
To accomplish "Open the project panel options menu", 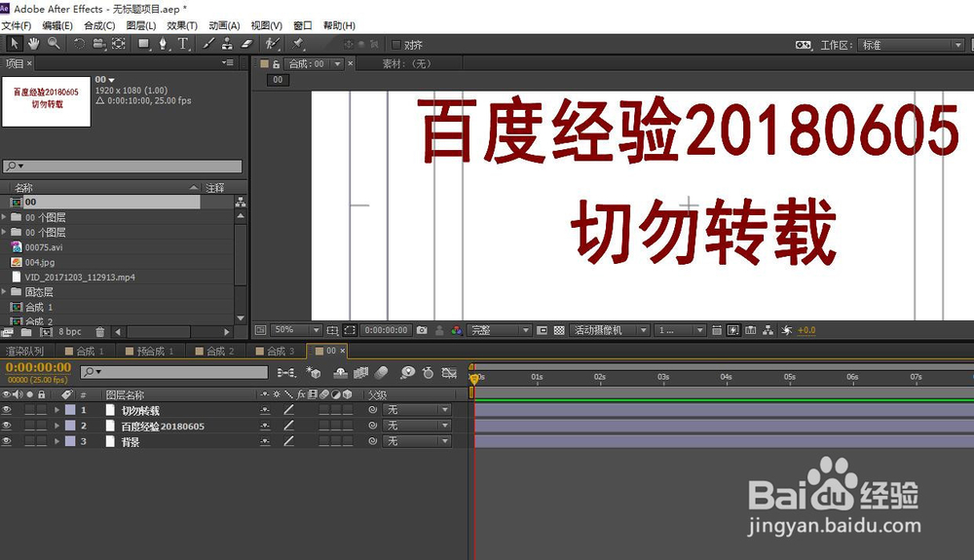I will pos(228,62).
